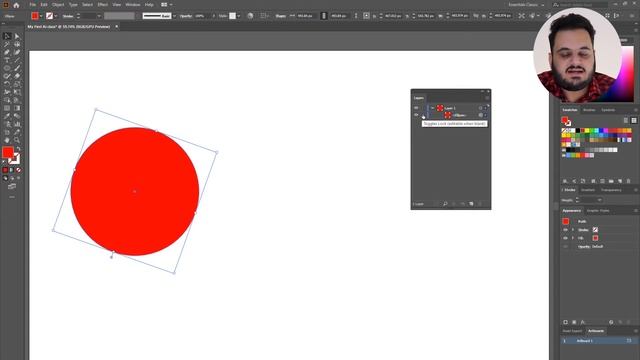Click Add New Stroke in Appearance panel
The image size is (640, 360).
(x=565, y=322)
